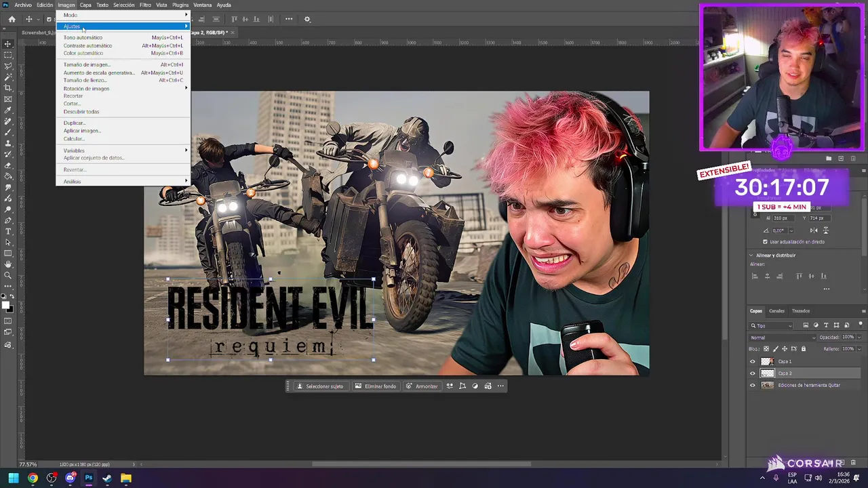The height and width of the screenshot is (488, 868).
Task: Choose Aplicar imagen menu entry
Action: coord(123,131)
